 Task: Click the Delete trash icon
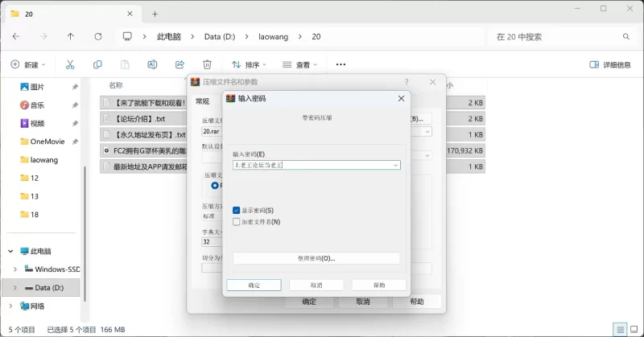click(207, 64)
